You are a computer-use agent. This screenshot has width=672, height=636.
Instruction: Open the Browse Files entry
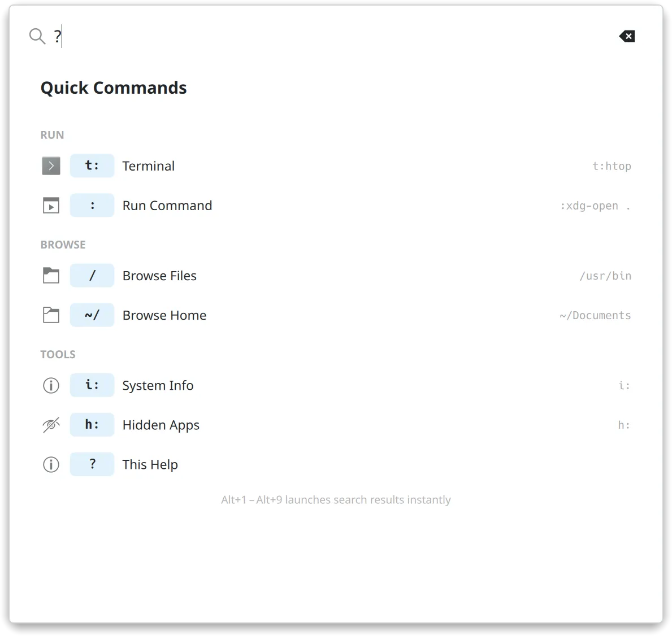[336, 276]
